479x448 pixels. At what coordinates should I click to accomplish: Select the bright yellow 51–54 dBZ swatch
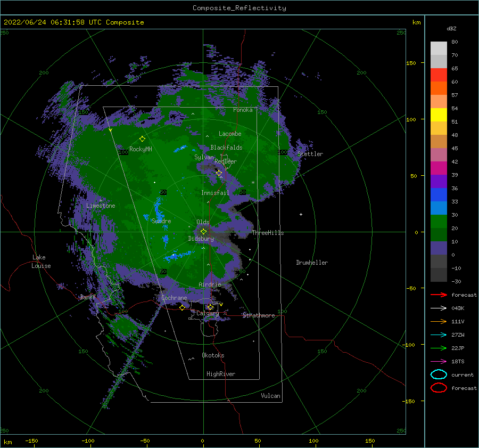pos(439,115)
